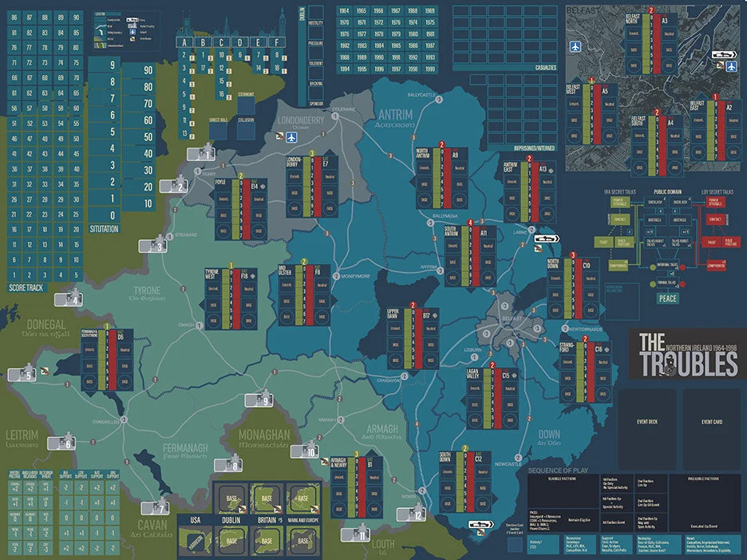Click border crossing marker 2
The width and height of the screenshot is (747, 560).
[173, 185]
